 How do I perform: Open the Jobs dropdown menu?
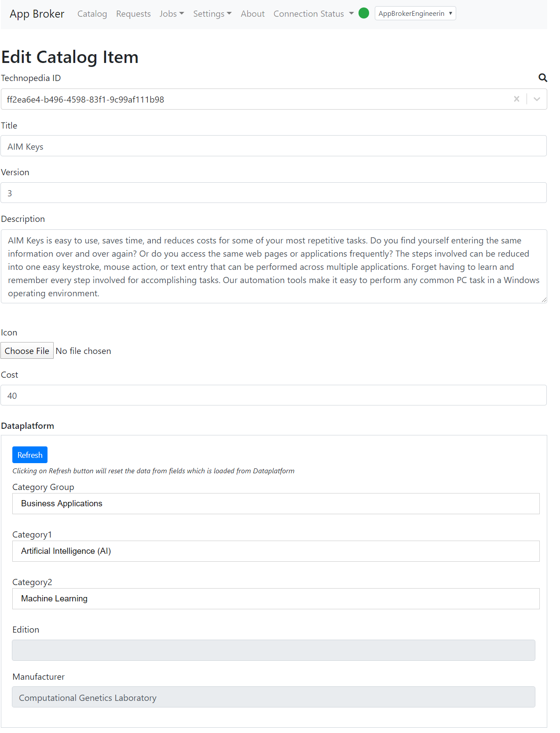tap(172, 14)
